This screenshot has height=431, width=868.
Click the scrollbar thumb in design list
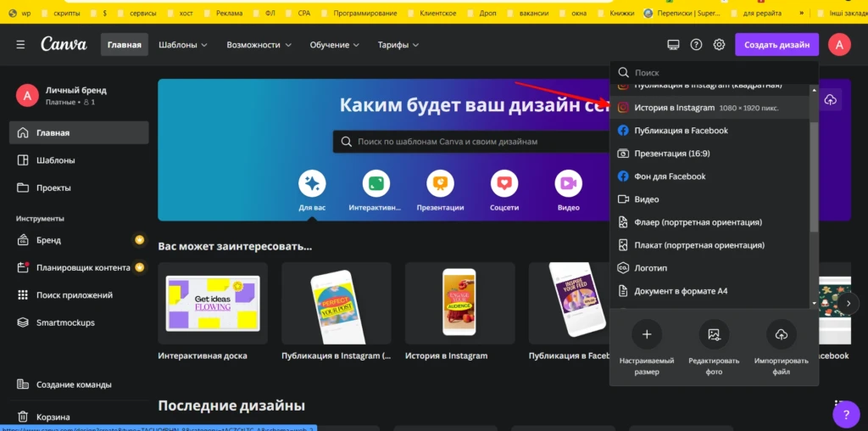[814, 177]
